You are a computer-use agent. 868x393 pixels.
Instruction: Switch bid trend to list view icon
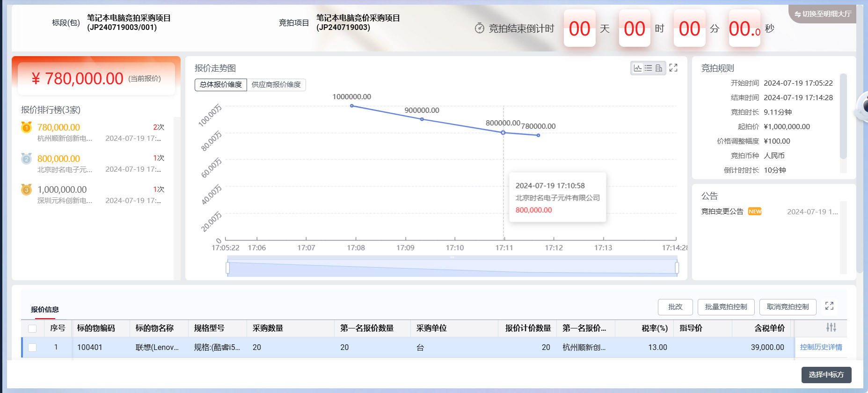(x=648, y=68)
